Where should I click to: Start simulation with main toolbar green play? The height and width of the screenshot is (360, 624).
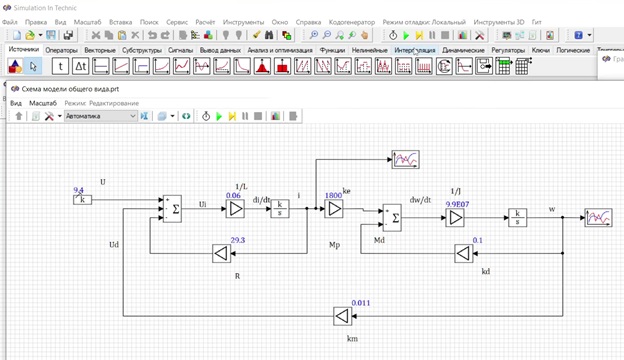[406, 35]
